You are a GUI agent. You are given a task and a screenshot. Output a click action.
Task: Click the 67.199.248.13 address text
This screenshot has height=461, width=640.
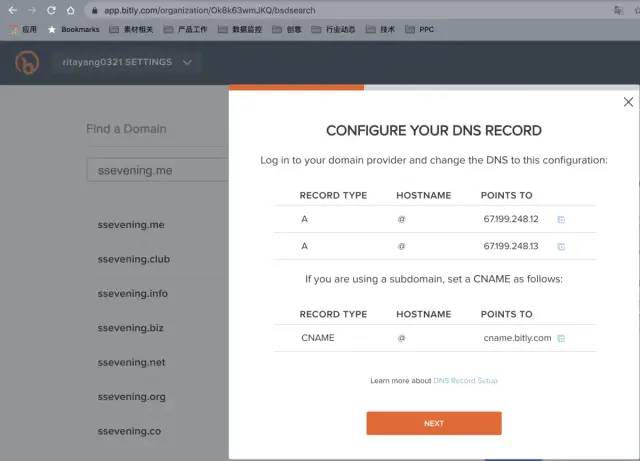click(511, 246)
